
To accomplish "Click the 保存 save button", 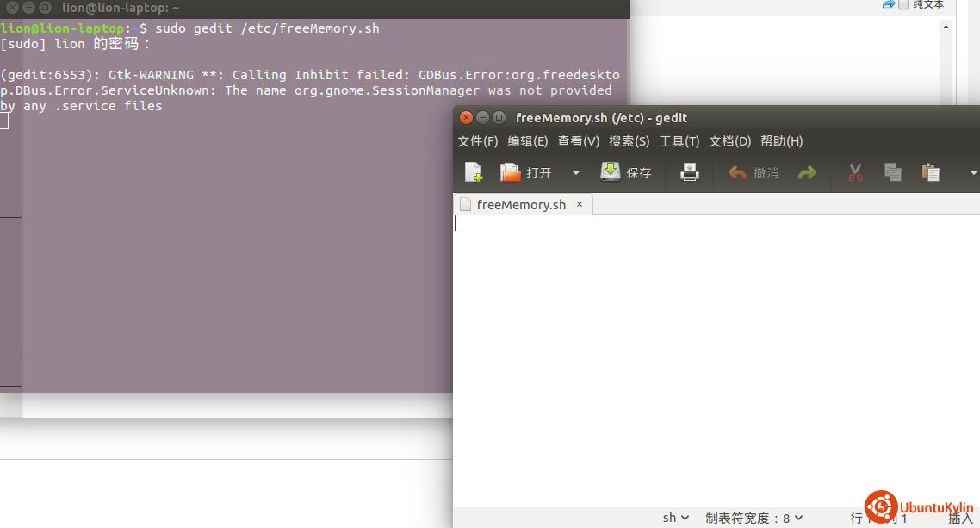I will (x=626, y=172).
